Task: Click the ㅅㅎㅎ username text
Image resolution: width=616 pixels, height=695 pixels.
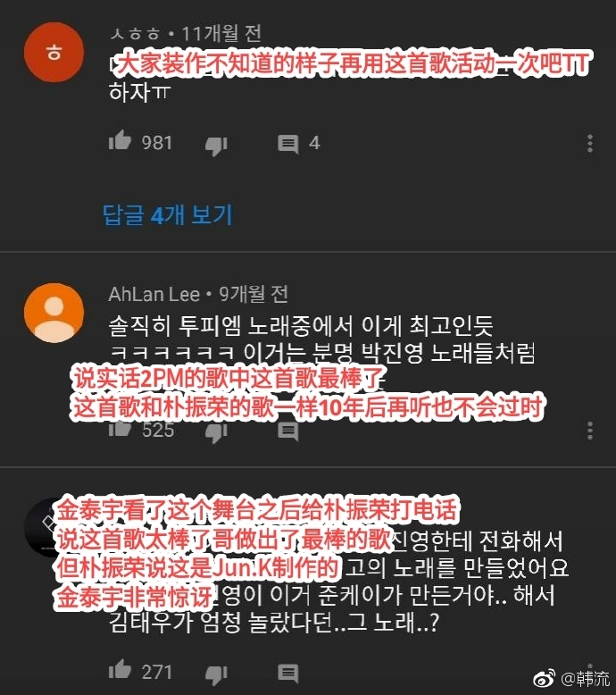Action: (x=135, y=34)
